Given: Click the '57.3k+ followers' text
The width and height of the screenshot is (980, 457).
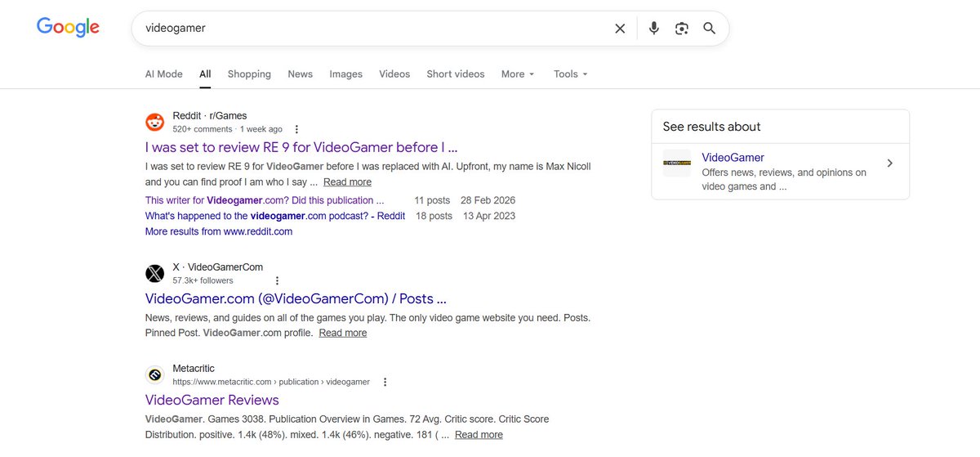Looking at the screenshot, I should [x=203, y=280].
